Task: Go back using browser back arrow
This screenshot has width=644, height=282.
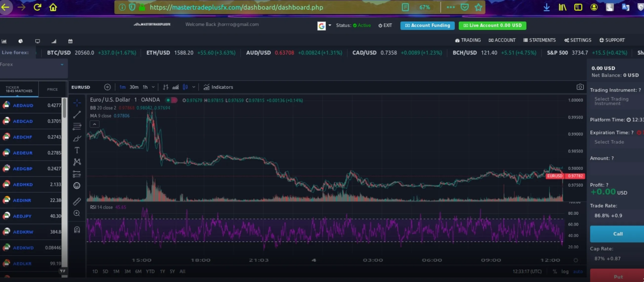Action: pyautogui.click(x=5, y=7)
